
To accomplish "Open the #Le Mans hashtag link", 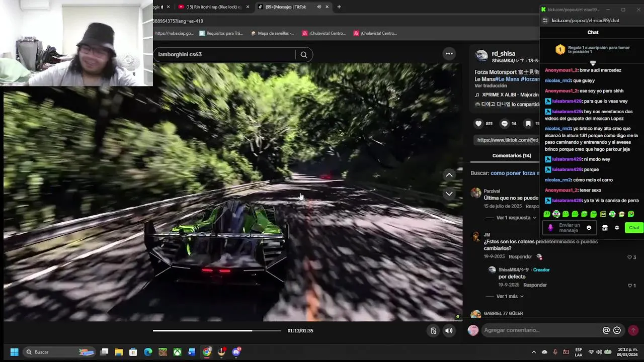I will click(x=507, y=79).
